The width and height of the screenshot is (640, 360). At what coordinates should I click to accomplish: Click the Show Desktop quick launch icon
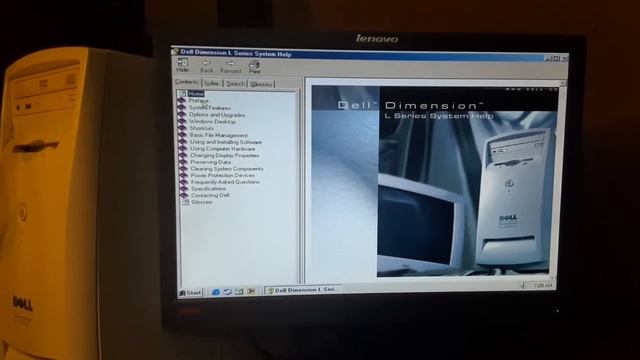click(239, 291)
